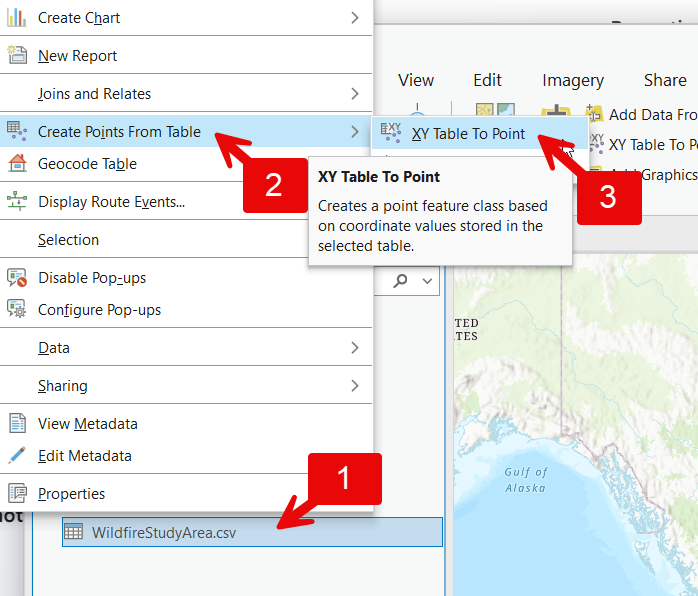Screen dimensions: 698x596
Task: Expand the Sharing submenu chevron
Action: point(355,386)
